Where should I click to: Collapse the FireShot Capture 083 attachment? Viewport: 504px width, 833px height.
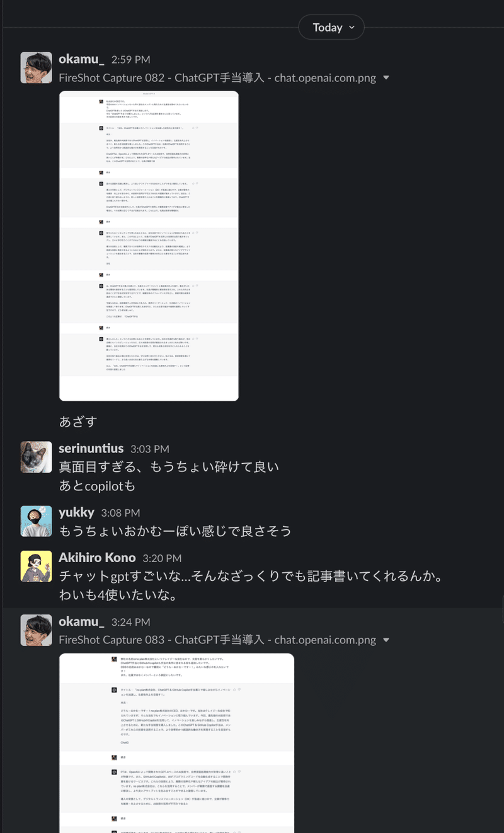[386, 640]
